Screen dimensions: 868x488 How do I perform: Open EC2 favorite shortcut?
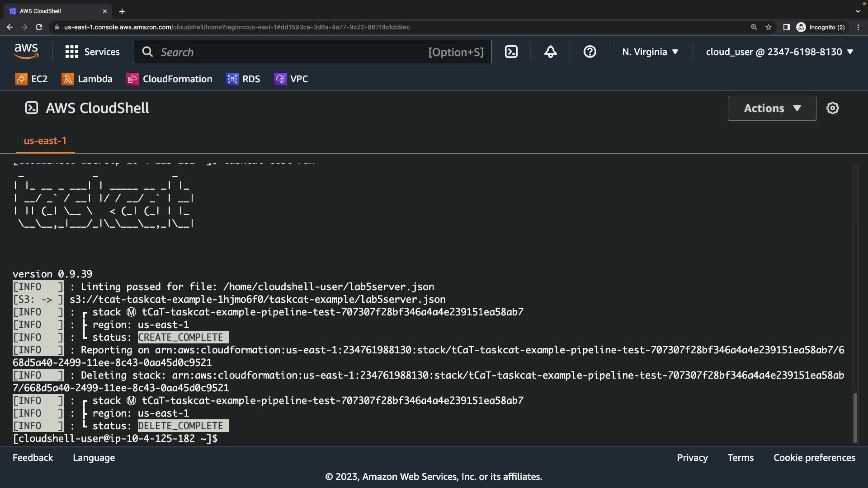[31, 79]
